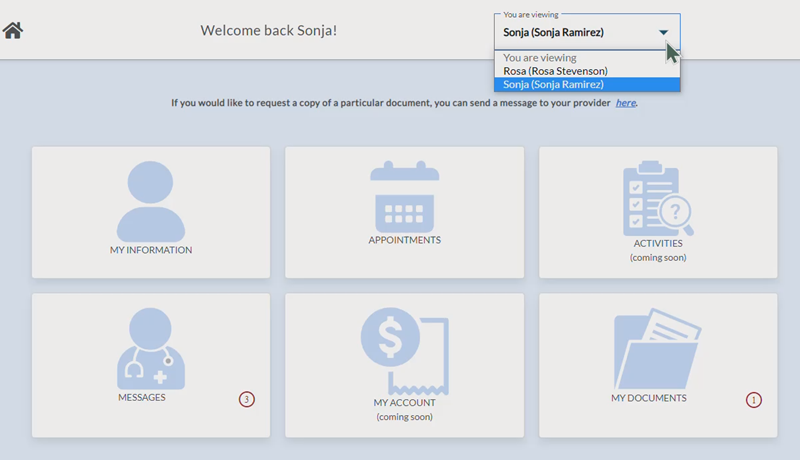
Task: Select Rosa (Rosa Stevenson) from the list
Action: [x=556, y=71]
